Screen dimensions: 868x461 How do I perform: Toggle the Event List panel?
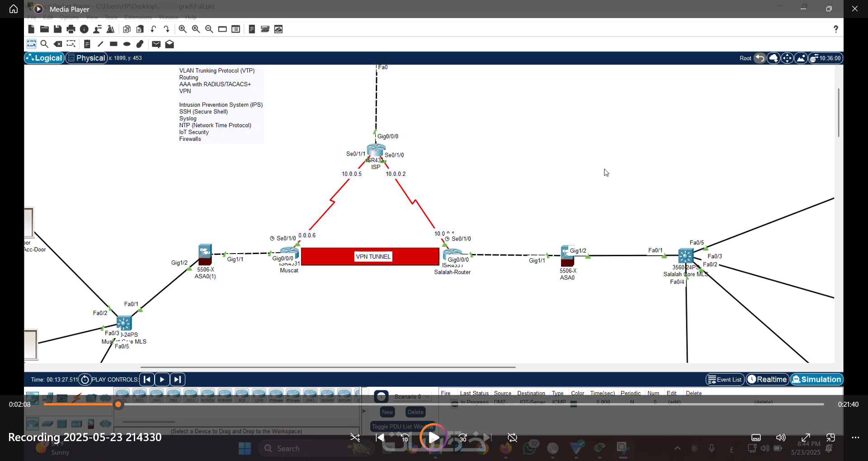coord(725,380)
